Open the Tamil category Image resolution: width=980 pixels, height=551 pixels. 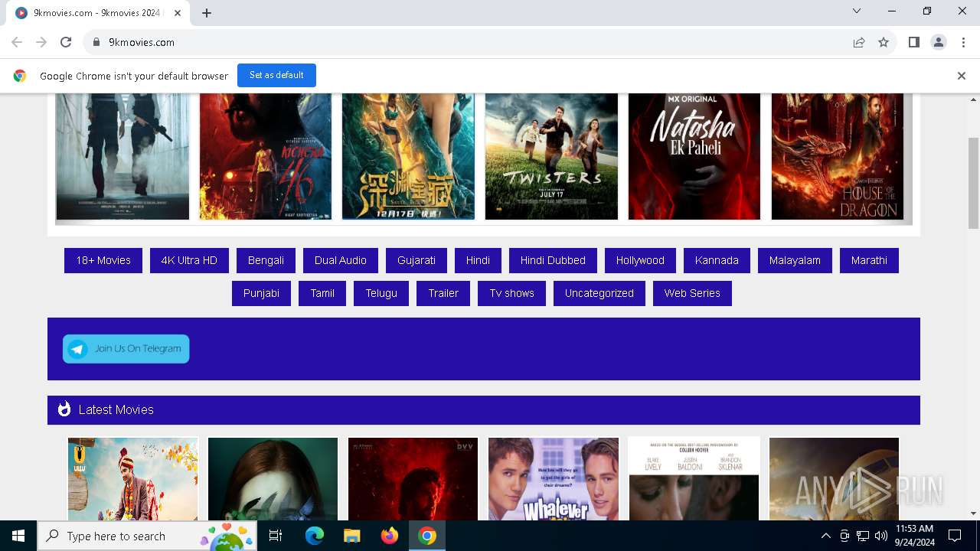[x=322, y=293]
